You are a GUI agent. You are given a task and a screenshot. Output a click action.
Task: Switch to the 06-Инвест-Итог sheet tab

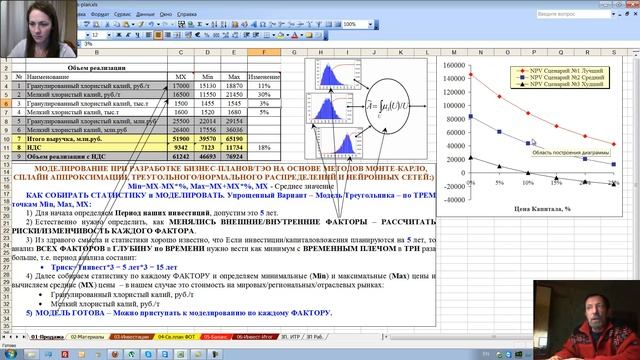point(255,337)
